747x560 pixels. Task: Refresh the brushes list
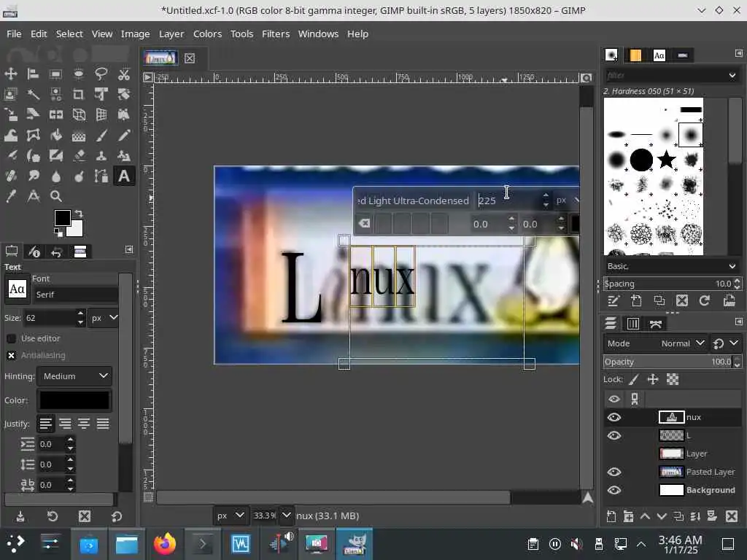click(705, 300)
